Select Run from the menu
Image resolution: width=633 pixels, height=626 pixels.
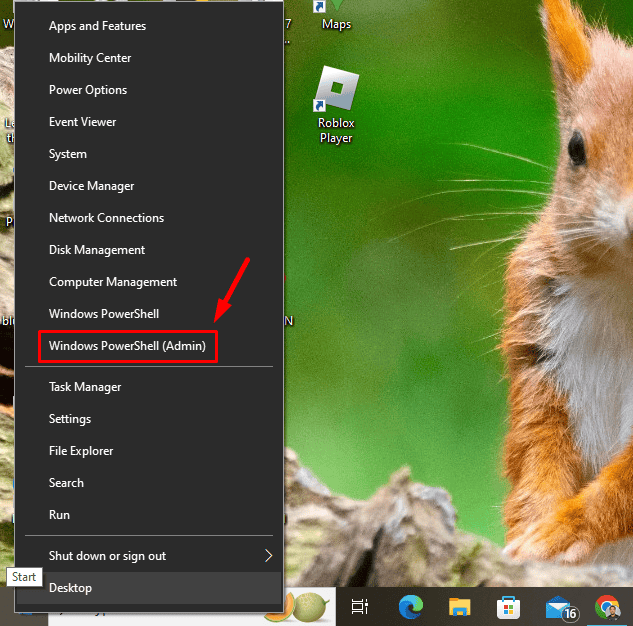60,515
